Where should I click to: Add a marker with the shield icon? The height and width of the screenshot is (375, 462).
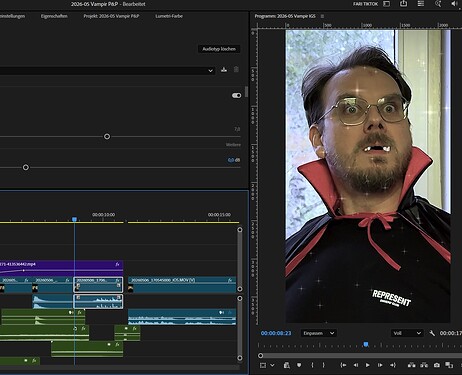tap(299, 365)
